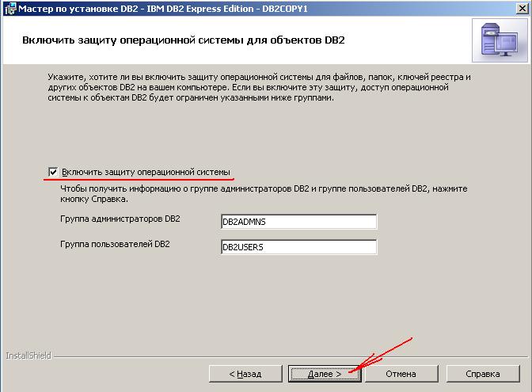532x392 pixels.
Task: Click the DB2ADMNS administrators group field
Action: tap(298, 222)
